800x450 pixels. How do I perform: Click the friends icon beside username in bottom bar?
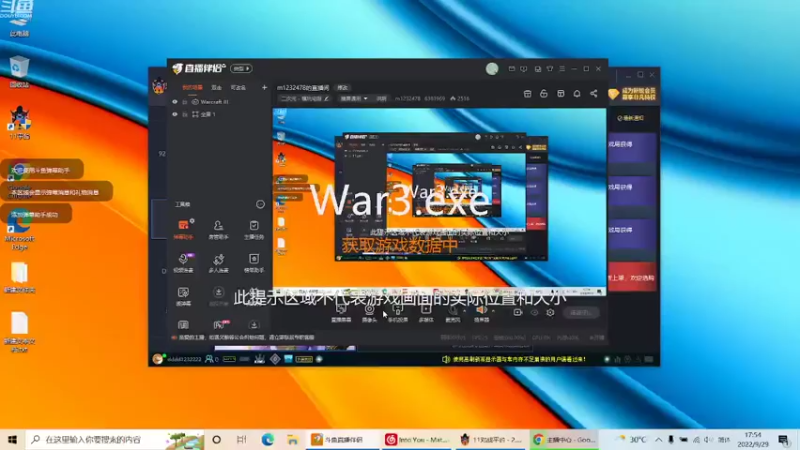209,359
